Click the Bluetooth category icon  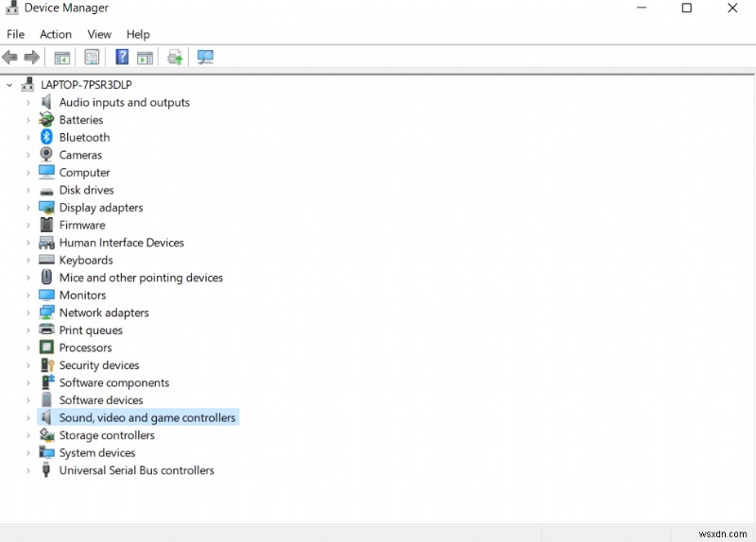[46, 137]
